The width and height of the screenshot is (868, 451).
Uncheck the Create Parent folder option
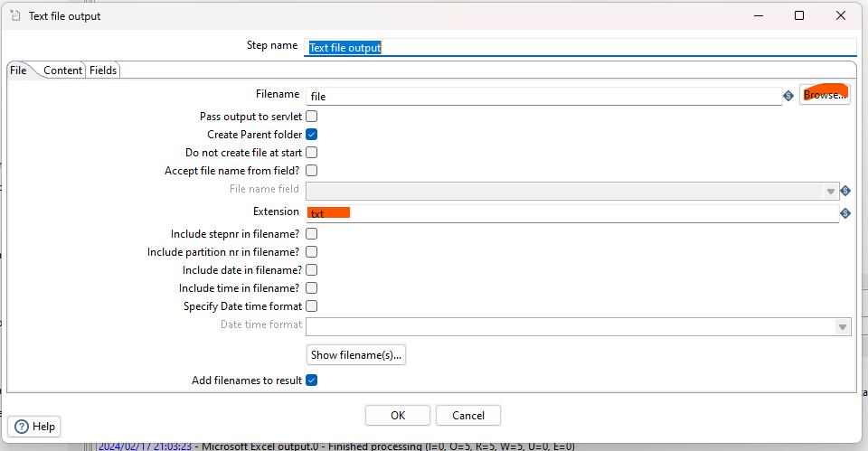pyautogui.click(x=311, y=135)
